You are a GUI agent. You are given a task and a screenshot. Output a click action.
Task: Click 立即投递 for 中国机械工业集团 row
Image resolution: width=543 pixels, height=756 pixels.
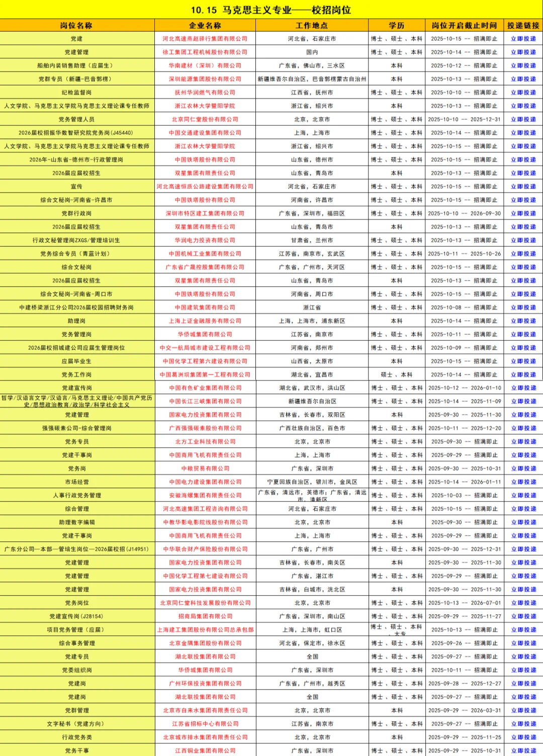(x=523, y=254)
